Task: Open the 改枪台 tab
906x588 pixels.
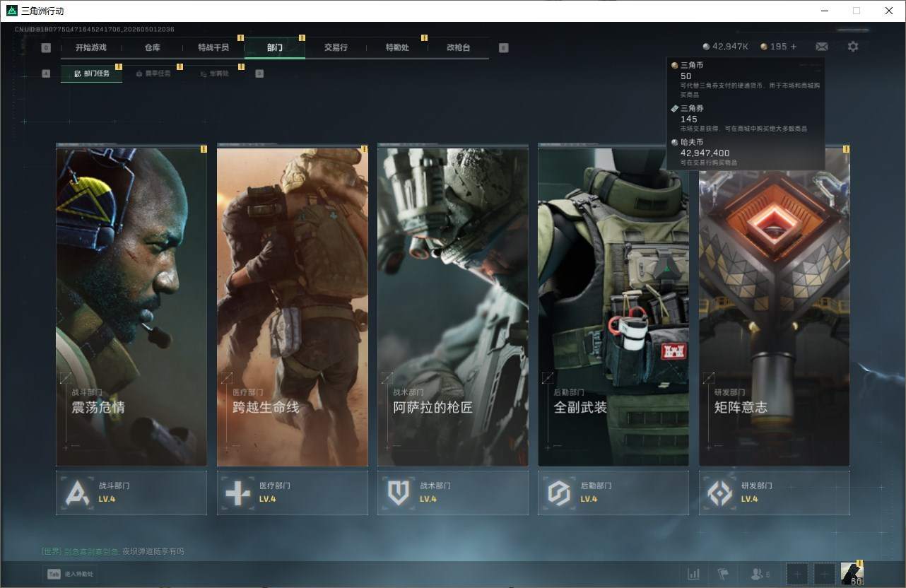Action: tap(458, 47)
